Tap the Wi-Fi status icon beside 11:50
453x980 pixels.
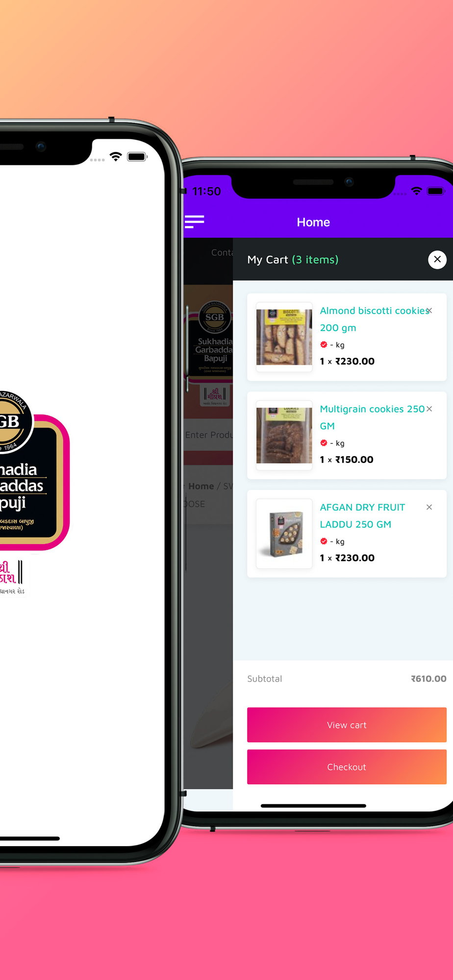coord(416,191)
